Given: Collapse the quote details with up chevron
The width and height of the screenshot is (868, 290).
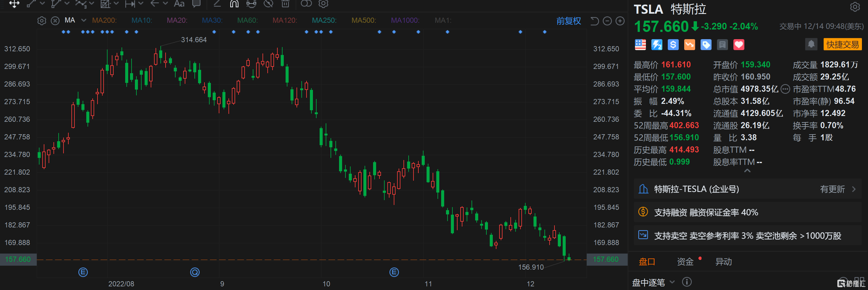Looking at the screenshot, I should pyautogui.click(x=747, y=170).
